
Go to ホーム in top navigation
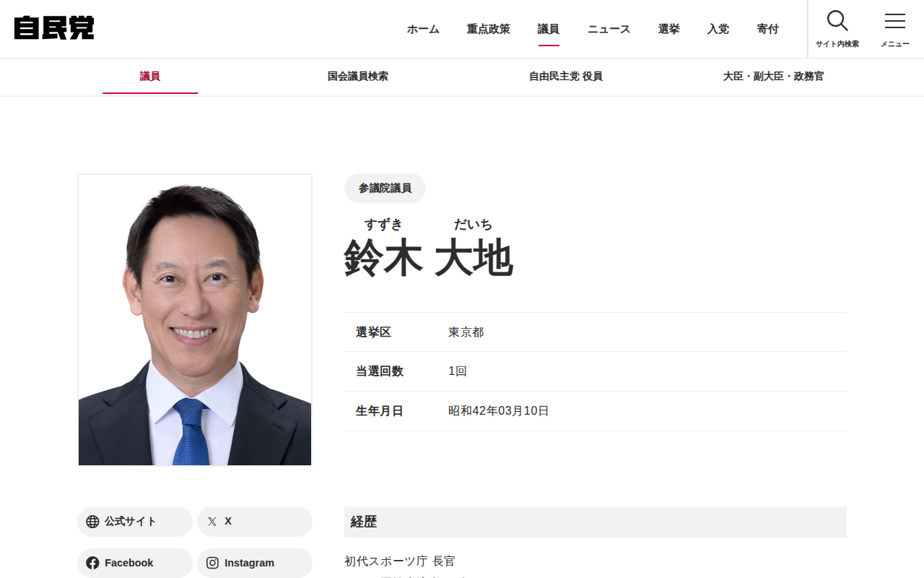tap(423, 29)
